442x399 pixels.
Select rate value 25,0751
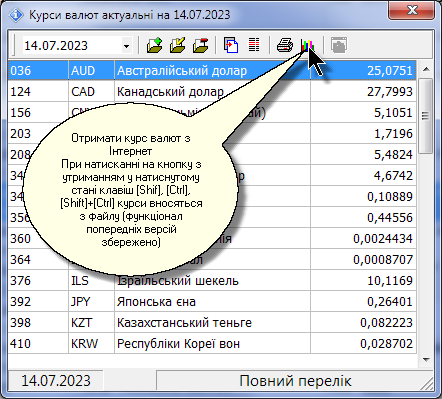[363, 70]
